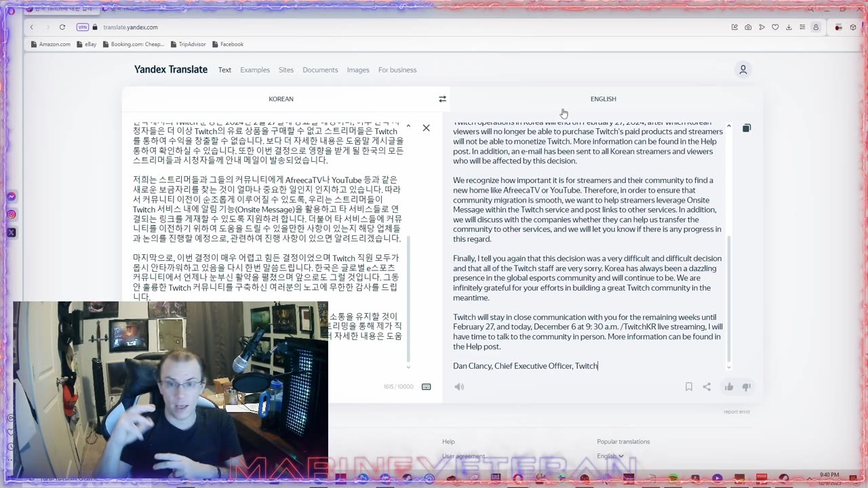
Task: Open the browser easy setup menu
Action: coord(802,27)
